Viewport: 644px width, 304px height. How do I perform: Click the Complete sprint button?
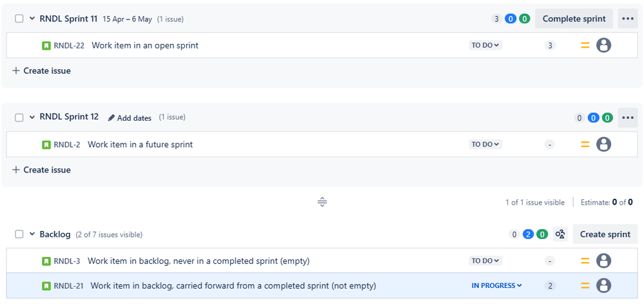pos(574,19)
